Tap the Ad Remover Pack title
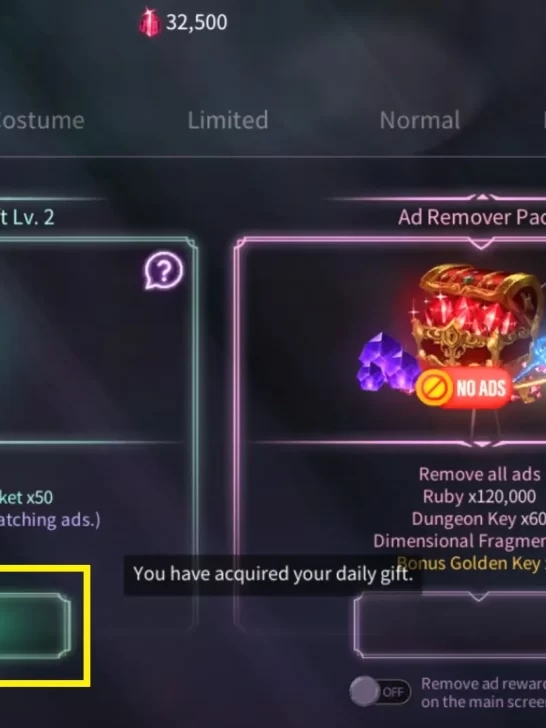546x728 pixels. click(472, 217)
